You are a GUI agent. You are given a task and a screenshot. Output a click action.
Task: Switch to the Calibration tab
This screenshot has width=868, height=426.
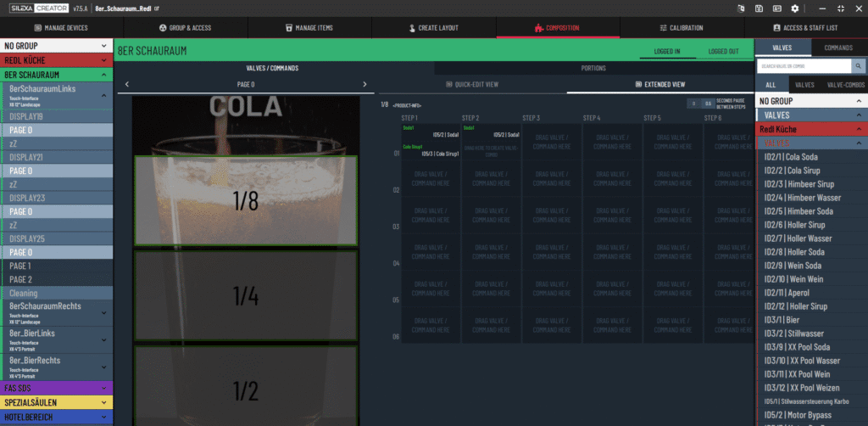pyautogui.click(x=682, y=28)
